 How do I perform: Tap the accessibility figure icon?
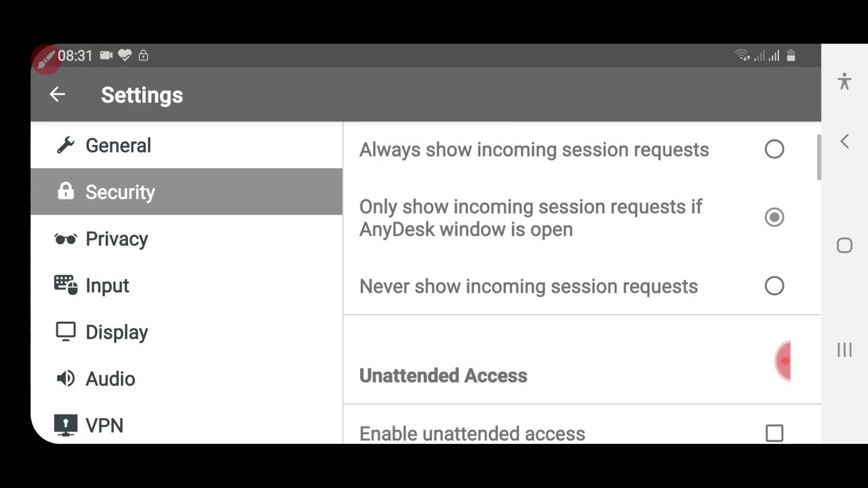[x=844, y=81]
